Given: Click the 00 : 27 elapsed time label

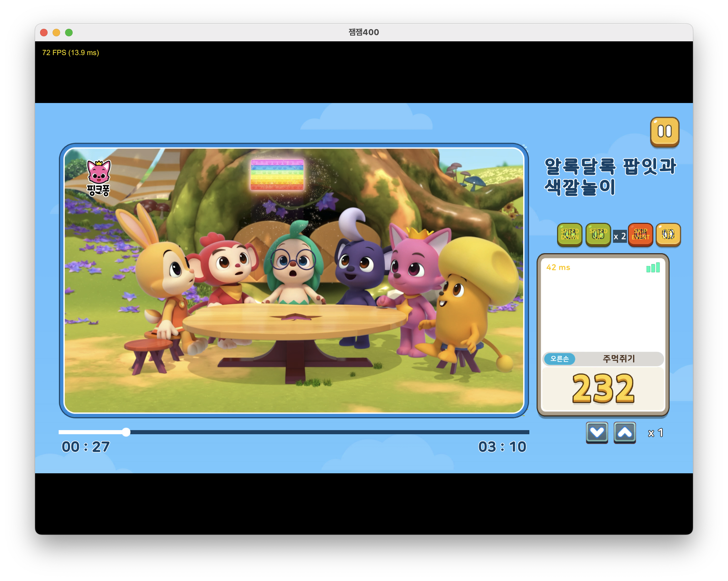Looking at the screenshot, I should (x=86, y=447).
